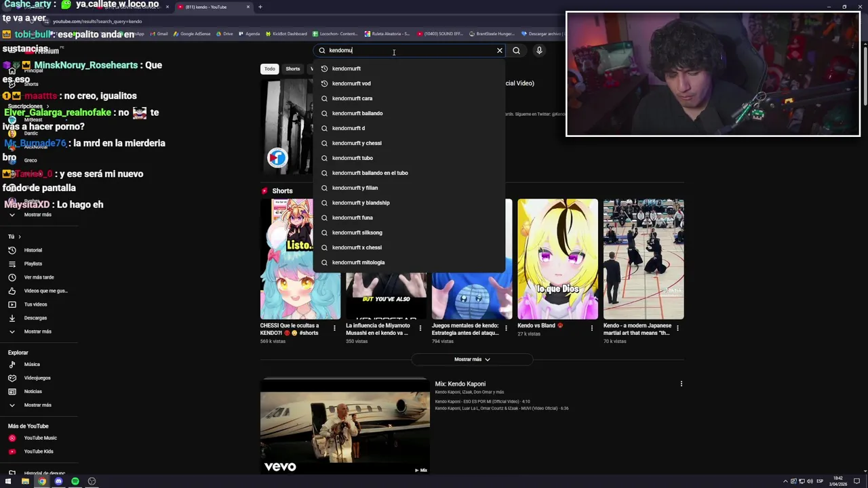Select the 'kendomurft d' suggestion
Viewport: 868px width, 488px height.
coord(410,128)
